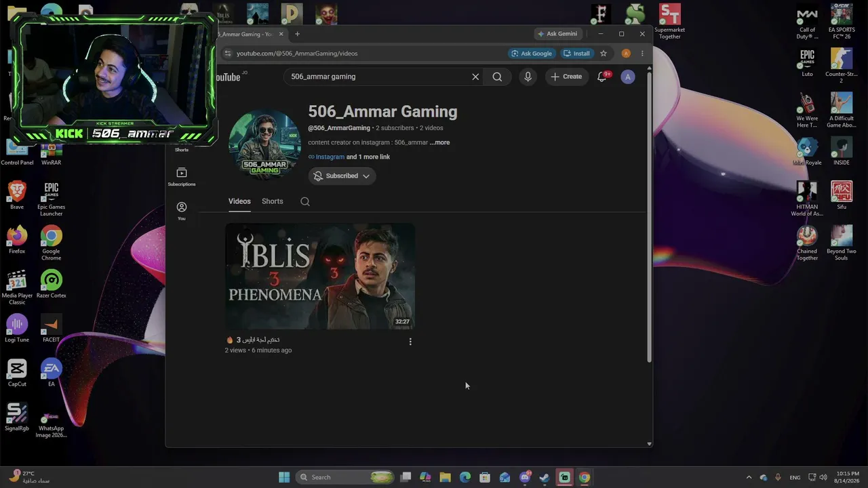This screenshot has height=488, width=868.
Task: Open Microsoft Store from the taskbar
Action: click(485, 477)
